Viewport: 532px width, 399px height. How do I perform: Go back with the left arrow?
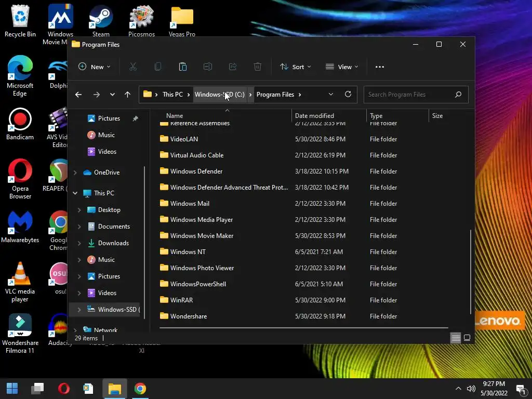click(x=78, y=95)
